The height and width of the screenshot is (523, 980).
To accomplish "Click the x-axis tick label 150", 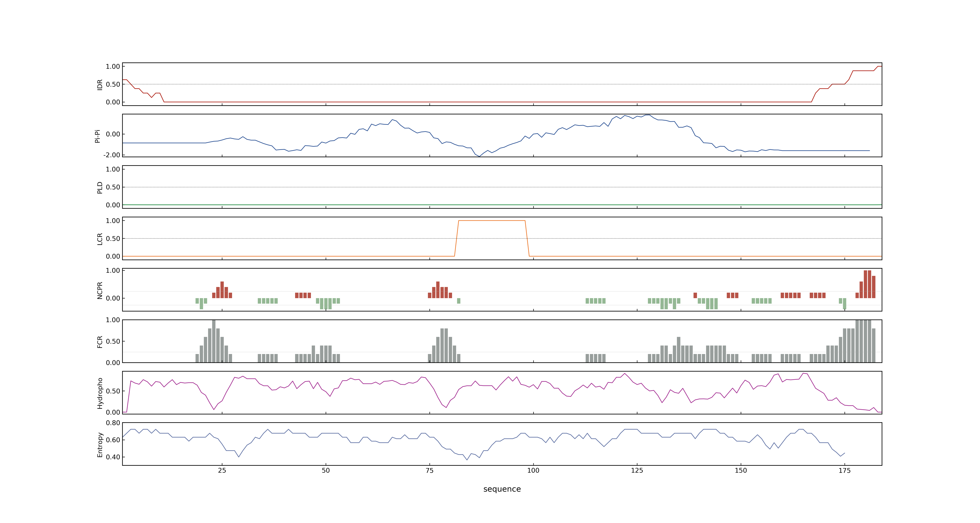I will coord(741,470).
